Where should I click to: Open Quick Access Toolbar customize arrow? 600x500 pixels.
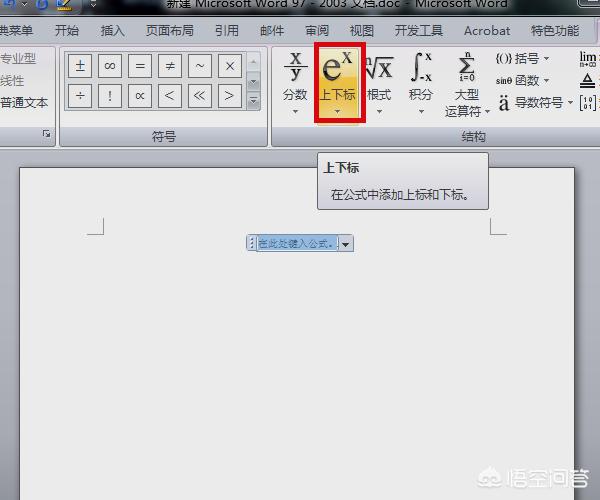93,5
